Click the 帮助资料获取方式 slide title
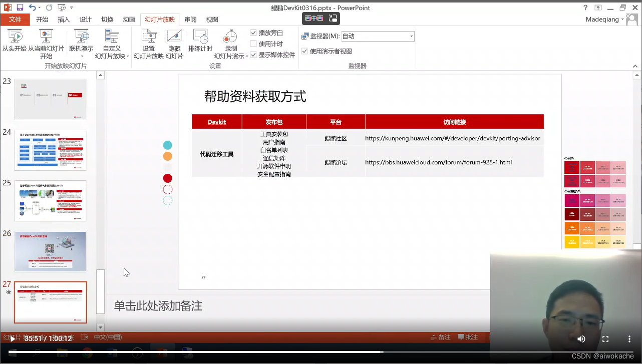Viewport: 642px width, 364px height. [255, 96]
